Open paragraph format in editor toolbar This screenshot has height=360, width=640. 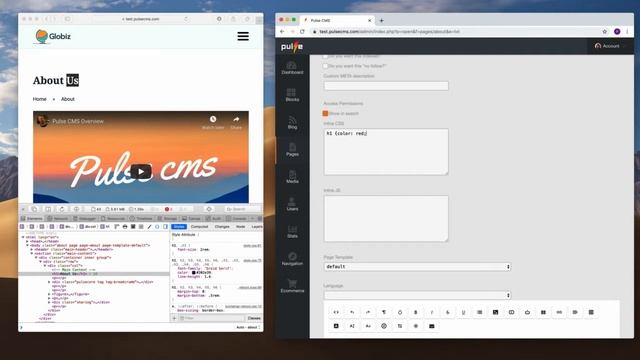384,312
